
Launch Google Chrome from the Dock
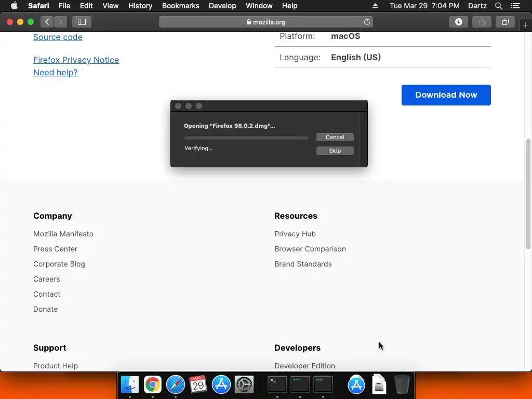(x=153, y=384)
